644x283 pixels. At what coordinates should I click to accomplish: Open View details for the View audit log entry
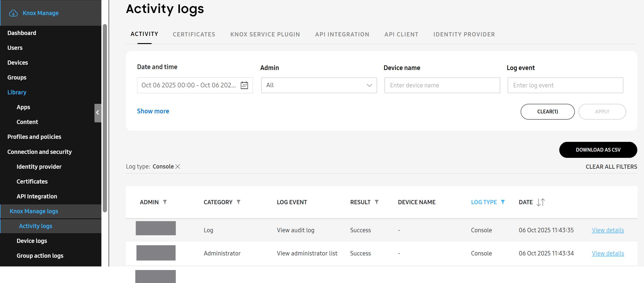click(608, 230)
